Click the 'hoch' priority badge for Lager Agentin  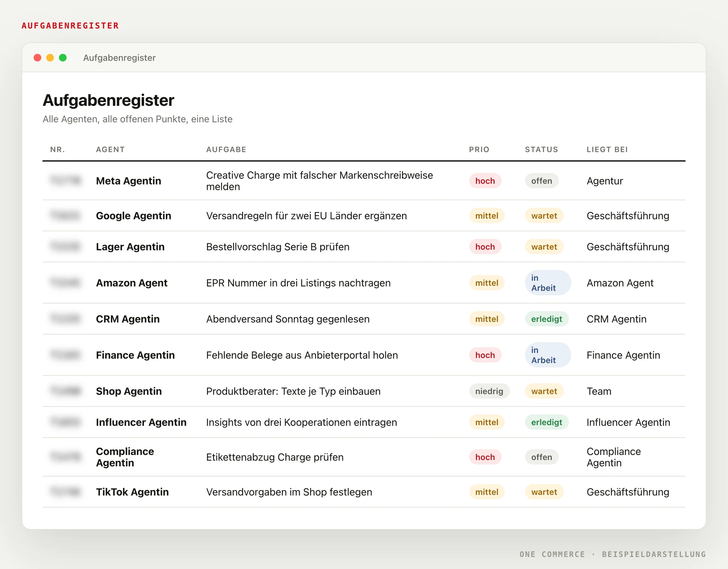coord(485,247)
